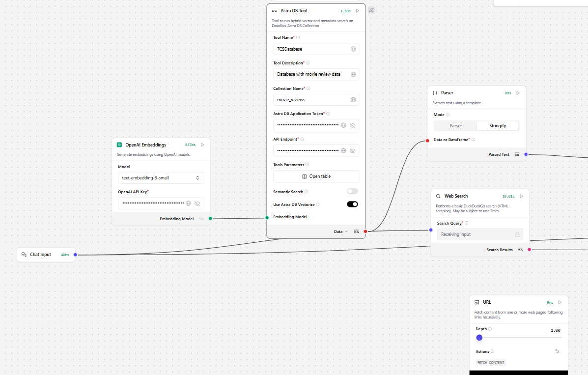Click the Depth slider handle
Image resolution: width=588 pixels, height=375 pixels.
pyautogui.click(x=479, y=338)
